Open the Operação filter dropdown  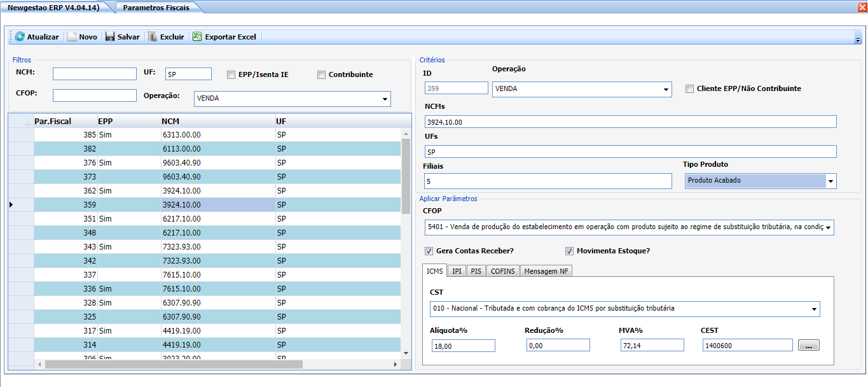coord(385,99)
